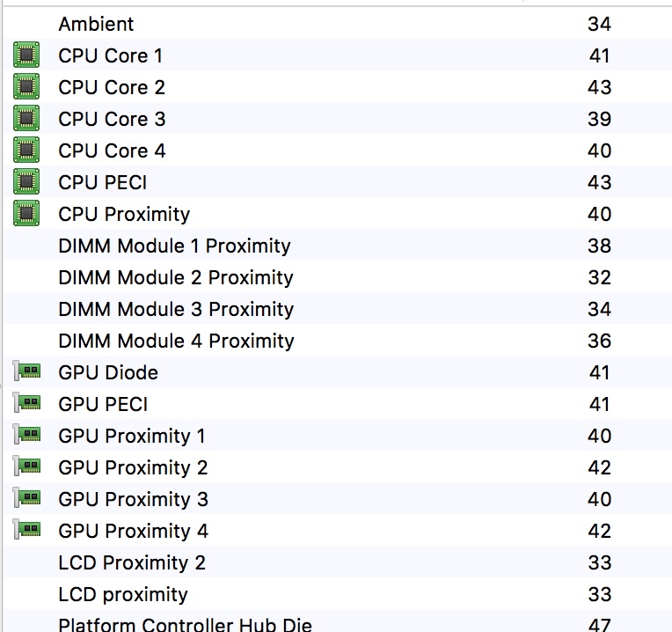
Task: Select the GPU Proximity 2 label
Action: [x=133, y=468]
